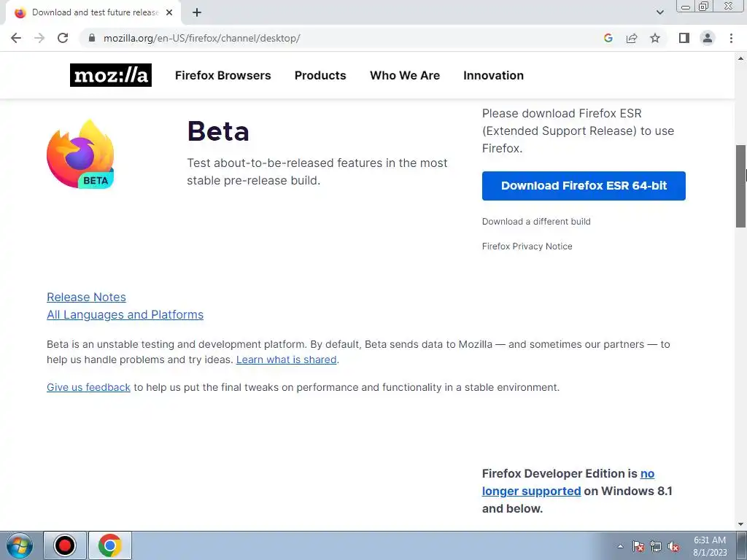Viewport: 747px width, 560px height.
Task: Close the Firefox download tab
Action: (x=169, y=13)
